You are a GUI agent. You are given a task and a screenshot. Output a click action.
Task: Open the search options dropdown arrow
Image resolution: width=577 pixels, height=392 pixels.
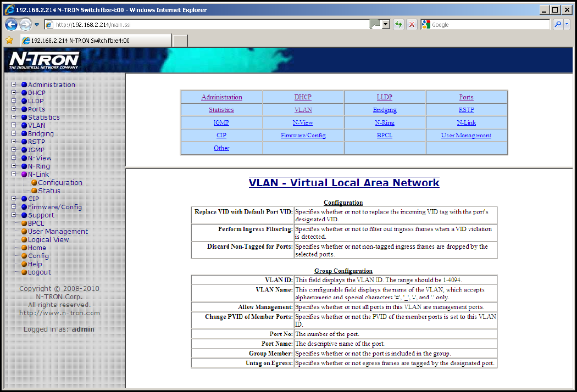567,25
